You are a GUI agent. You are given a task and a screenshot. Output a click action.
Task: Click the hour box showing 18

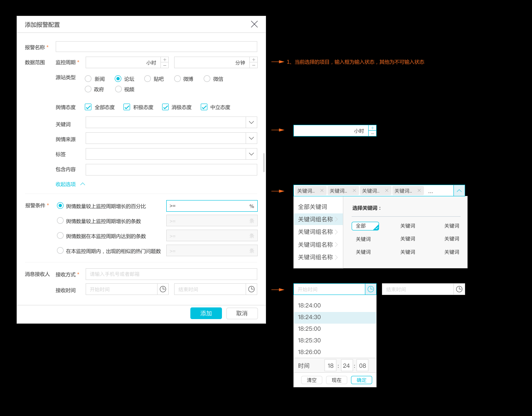click(330, 366)
